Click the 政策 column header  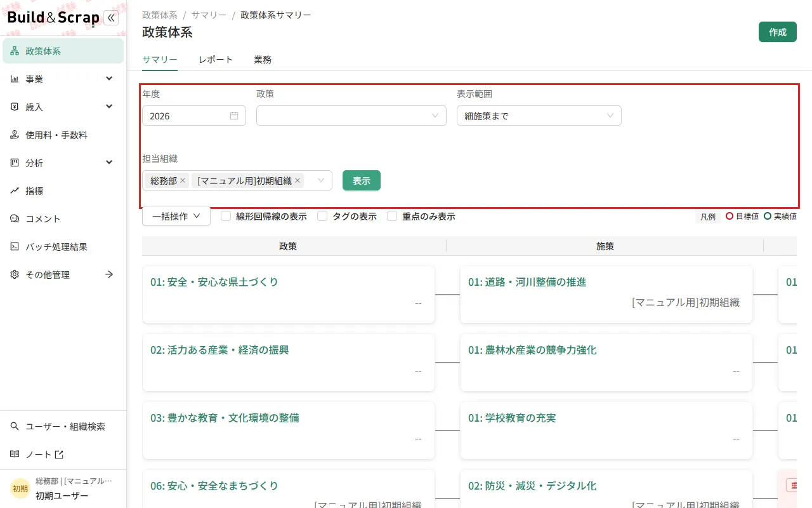[x=288, y=246]
